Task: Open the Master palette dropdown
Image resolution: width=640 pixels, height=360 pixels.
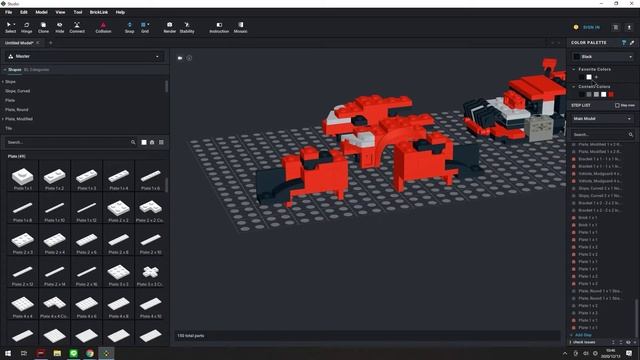Action: 84,56
